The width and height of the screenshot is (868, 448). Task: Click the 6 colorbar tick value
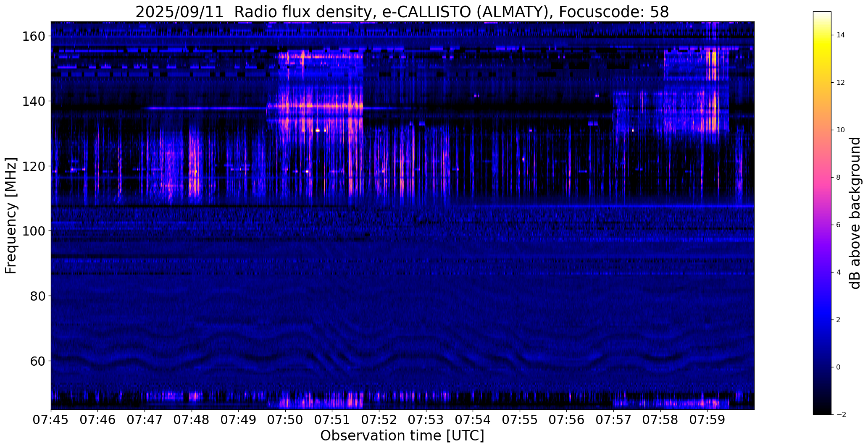click(839, 225)
